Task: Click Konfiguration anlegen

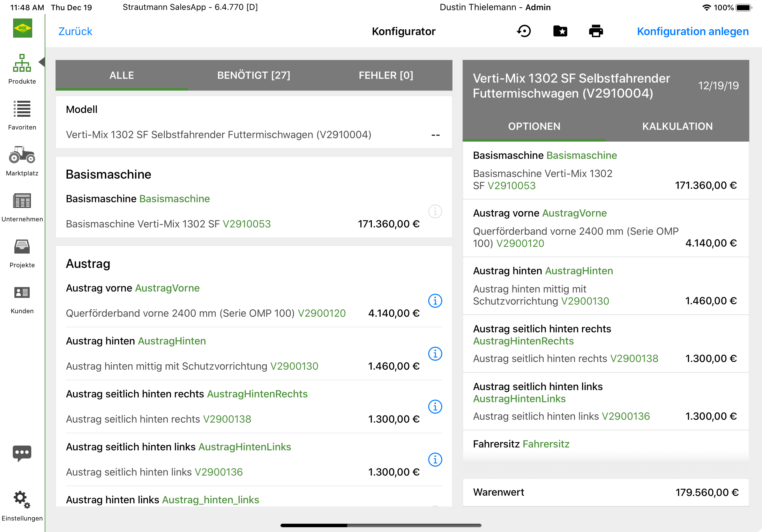Action: (693, 31)
